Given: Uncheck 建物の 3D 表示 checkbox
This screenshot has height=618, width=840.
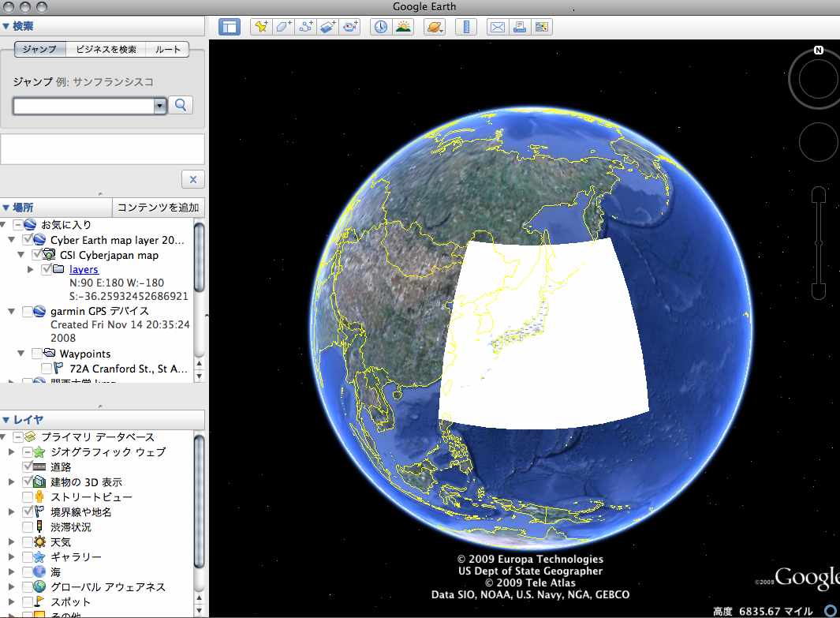Looking at the screenshot, I should coord(28,481).
